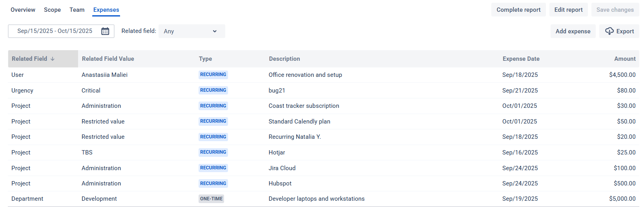This screenshot has width=644, height=207.
Task: Click the ONE-TIME type badge
Action: point(212,199)
